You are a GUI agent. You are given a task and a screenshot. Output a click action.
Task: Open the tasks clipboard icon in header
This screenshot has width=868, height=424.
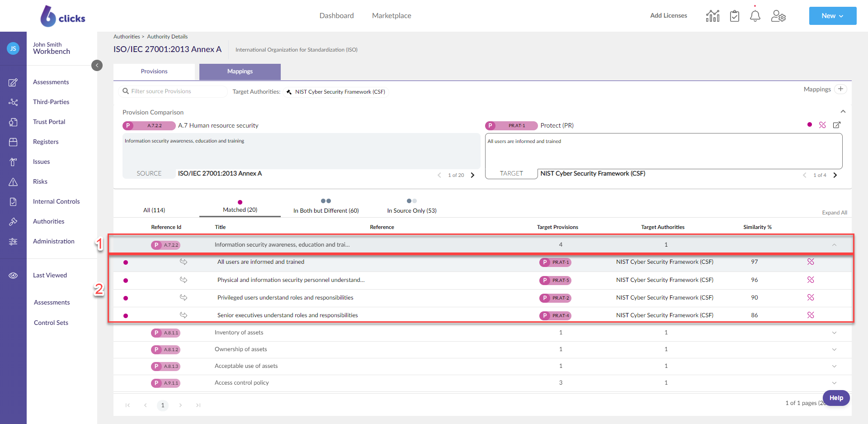tap(735, 16)
